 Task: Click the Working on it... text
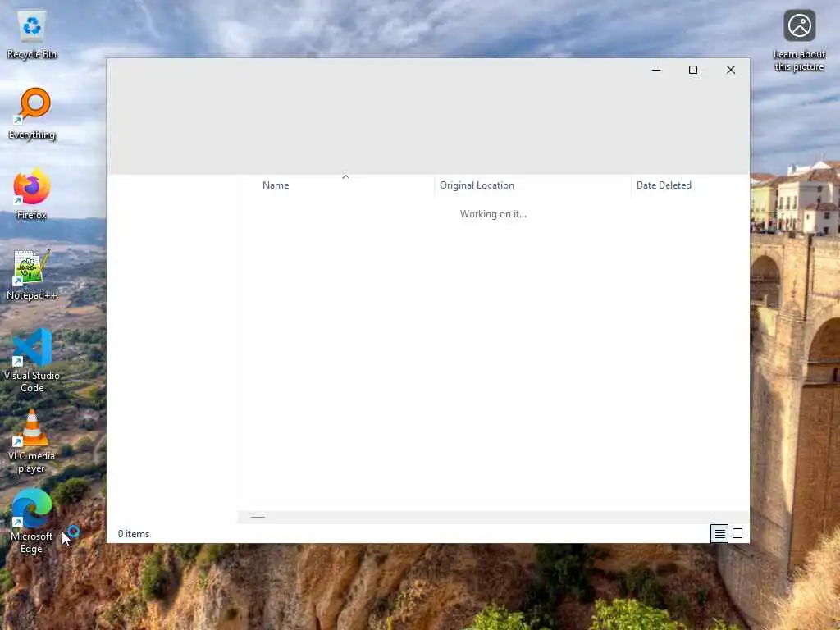pos(493,214)
